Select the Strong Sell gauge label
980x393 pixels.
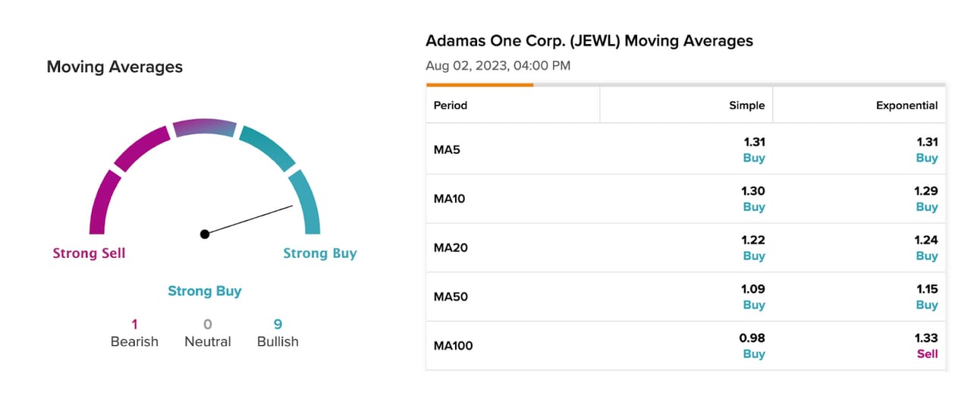pyautogui.click(x=89, y=253)
